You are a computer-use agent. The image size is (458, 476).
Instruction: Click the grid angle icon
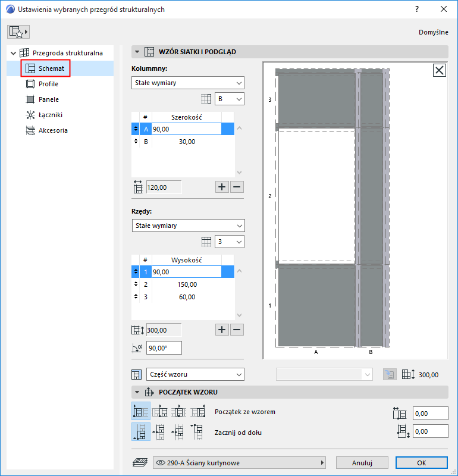tap(137, 348)
